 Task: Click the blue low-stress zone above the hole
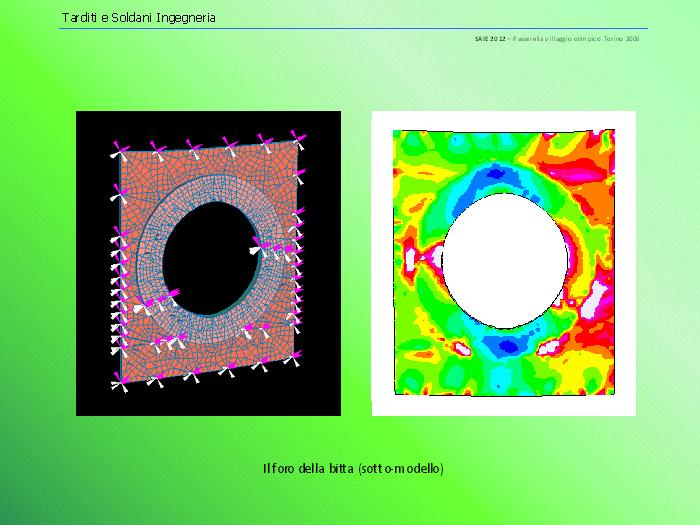tap(500, 178)
